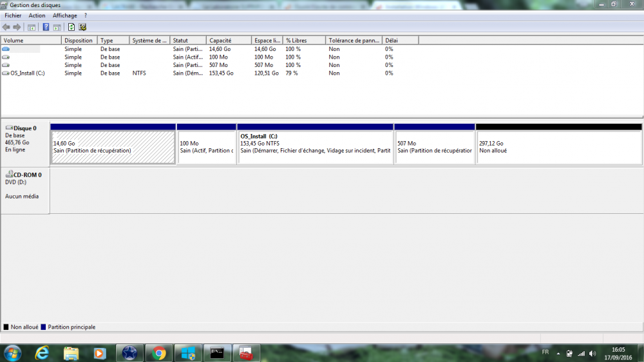The image size is (644, 362).
Task: Sort by the Statut column header
Action: coord(188,41)
